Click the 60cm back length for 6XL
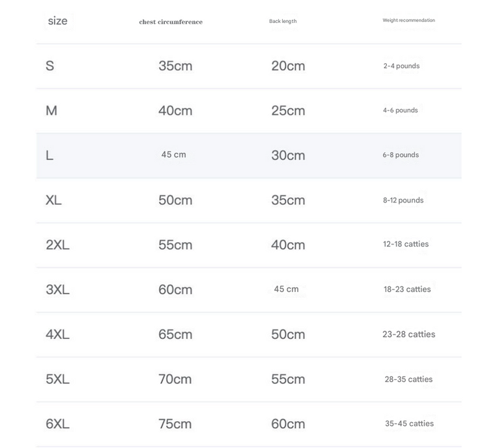 pos(288,424)
